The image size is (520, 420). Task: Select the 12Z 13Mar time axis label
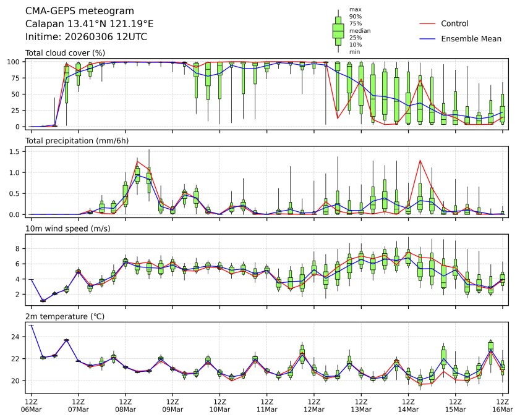(361, 405)
